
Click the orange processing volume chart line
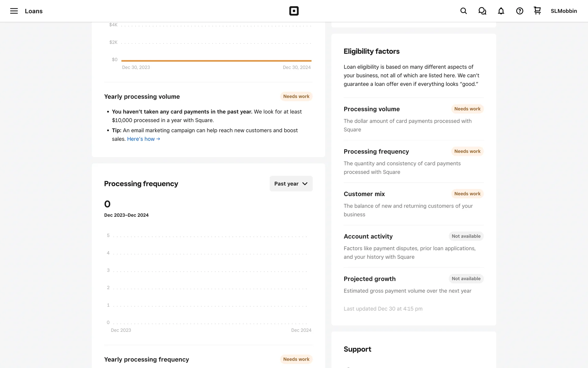[216, 61]
